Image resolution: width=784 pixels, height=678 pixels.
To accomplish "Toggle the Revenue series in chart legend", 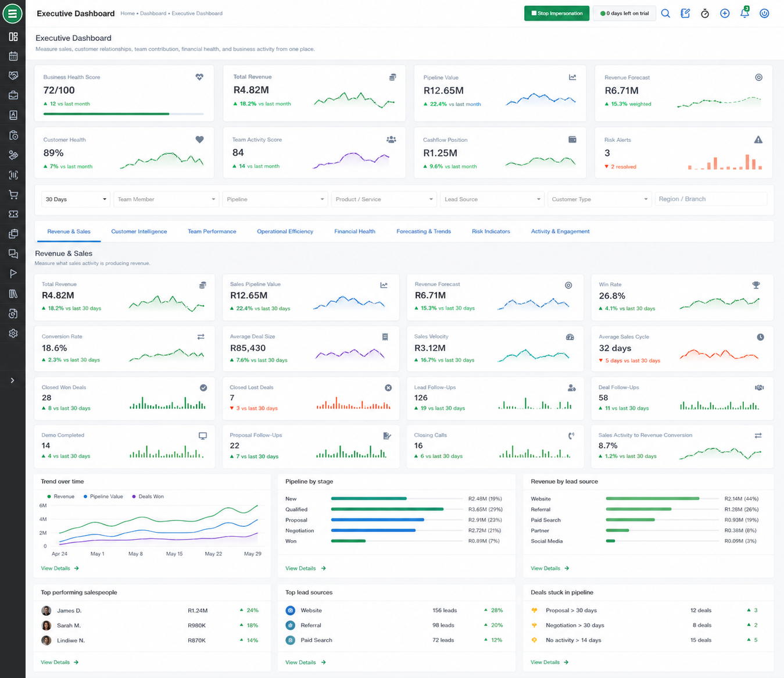I will click(x=60, y=497).
